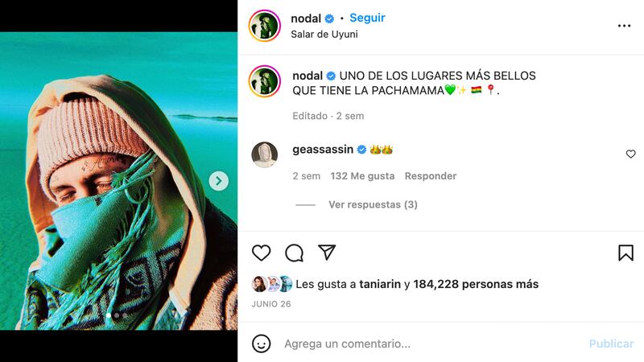Image resolution: width=644 pixels, height=362 pixels.
Task: Open comments via speech bubble icon
Action: pos(294,253)
